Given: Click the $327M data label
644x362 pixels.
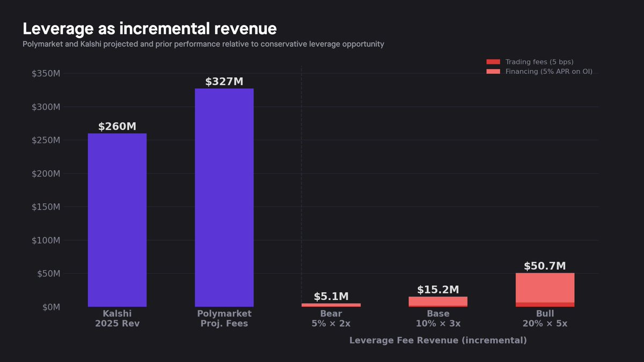Looking at the screenshot, I should point(224,82).
